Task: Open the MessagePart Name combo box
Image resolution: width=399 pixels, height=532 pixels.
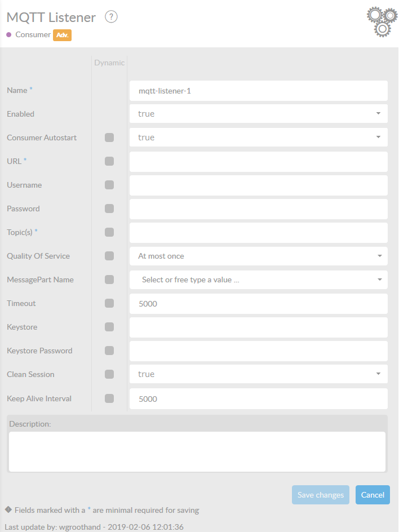Action: (x=258, y=280)
